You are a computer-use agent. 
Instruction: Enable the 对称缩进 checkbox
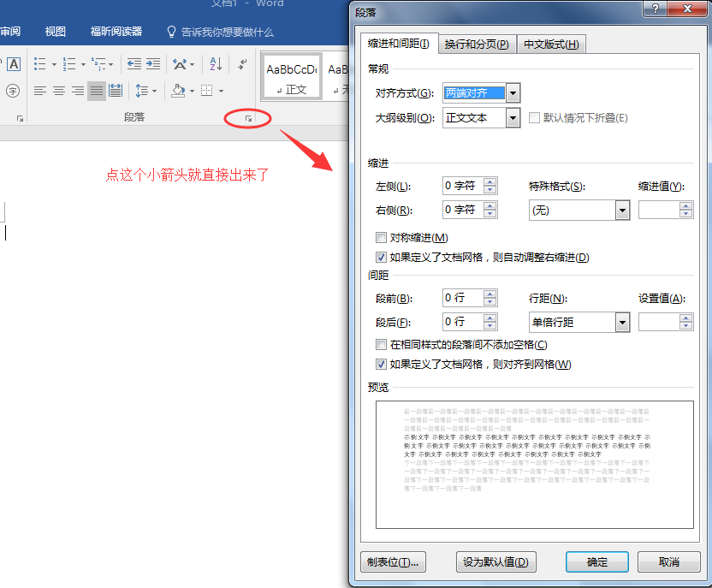(x=381, y=237)
